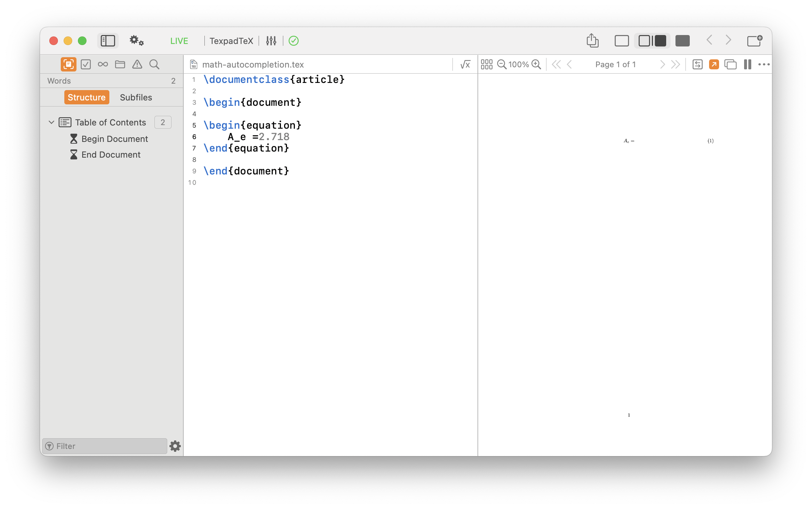Click the \end{document} line
Screen dimensions: 812x509
(246, 171)
